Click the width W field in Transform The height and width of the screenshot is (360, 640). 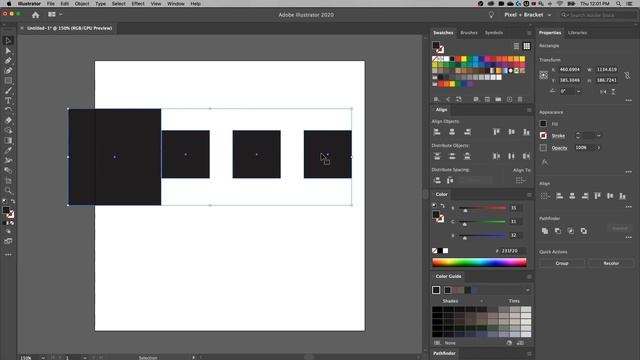607,70
